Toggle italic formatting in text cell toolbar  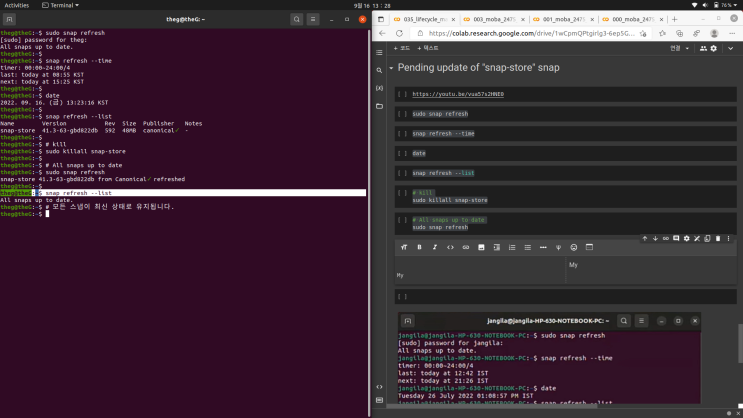(x=434, y=247)
